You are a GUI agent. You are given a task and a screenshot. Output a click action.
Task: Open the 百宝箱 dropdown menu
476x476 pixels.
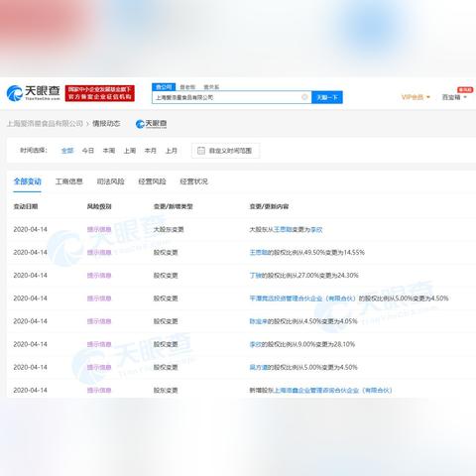click(454, 97)
